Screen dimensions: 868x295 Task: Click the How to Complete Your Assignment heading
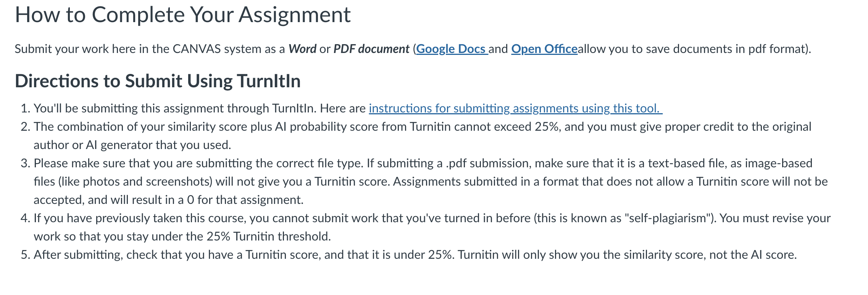tap(182, 14)
